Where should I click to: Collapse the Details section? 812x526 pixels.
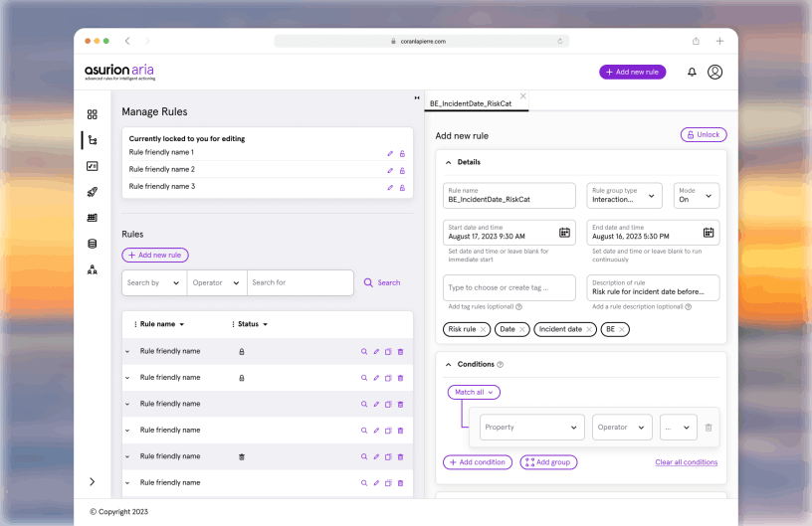click(448, 162)
